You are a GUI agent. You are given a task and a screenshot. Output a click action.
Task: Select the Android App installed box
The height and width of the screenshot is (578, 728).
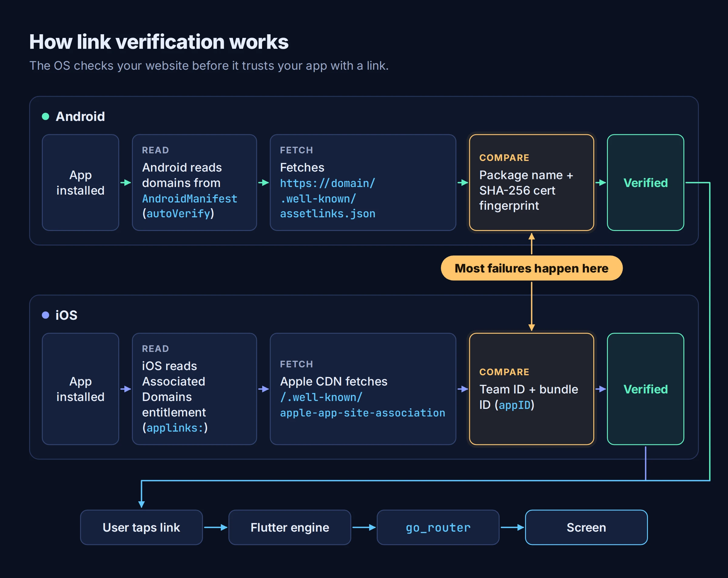80,182
